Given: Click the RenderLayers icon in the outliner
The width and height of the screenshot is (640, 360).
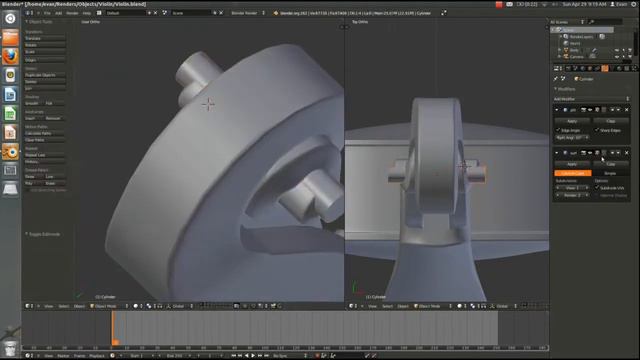Looking at the screenshot, I should pos(566,37).
